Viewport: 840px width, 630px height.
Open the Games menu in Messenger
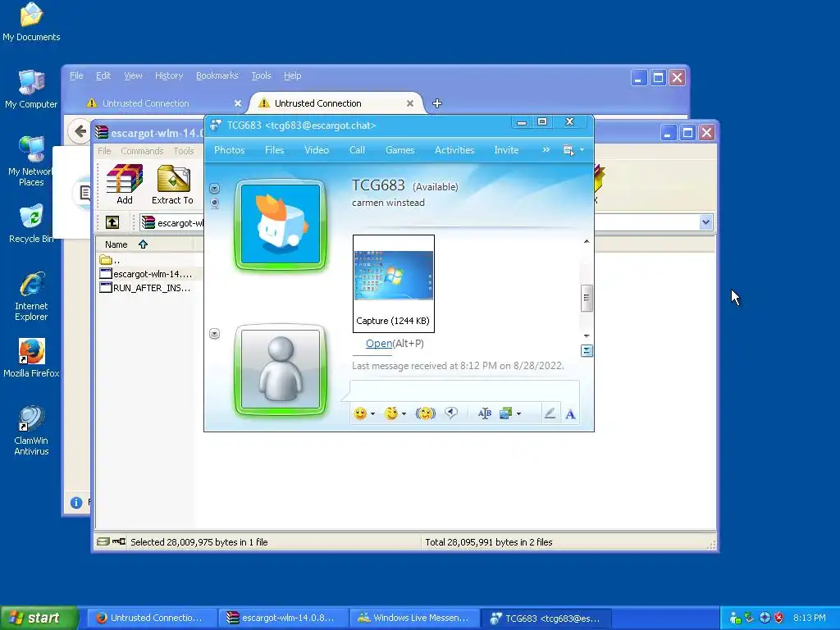tap(399, 150)
